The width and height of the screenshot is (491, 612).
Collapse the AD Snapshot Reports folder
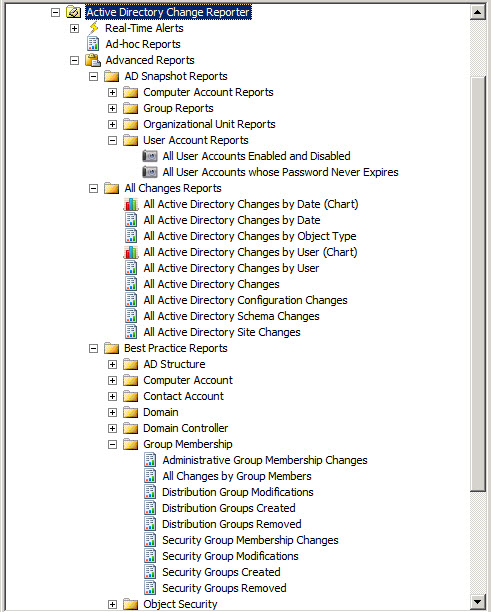[x=93, y=76]
